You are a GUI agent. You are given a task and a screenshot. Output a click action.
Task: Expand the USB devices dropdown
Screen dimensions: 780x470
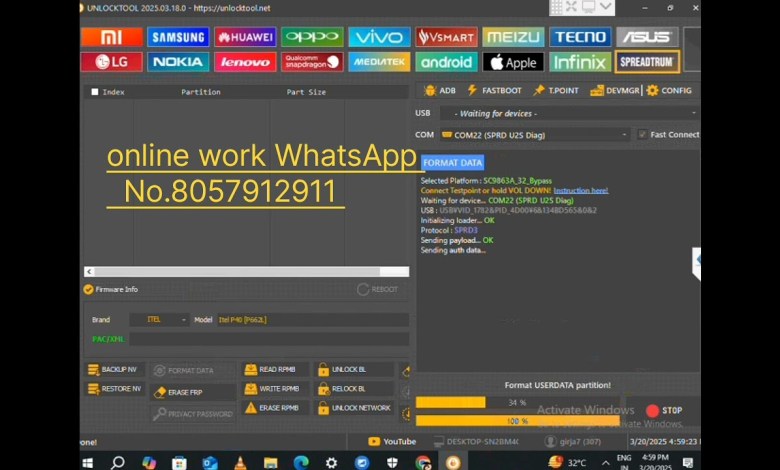coord(568,113)
